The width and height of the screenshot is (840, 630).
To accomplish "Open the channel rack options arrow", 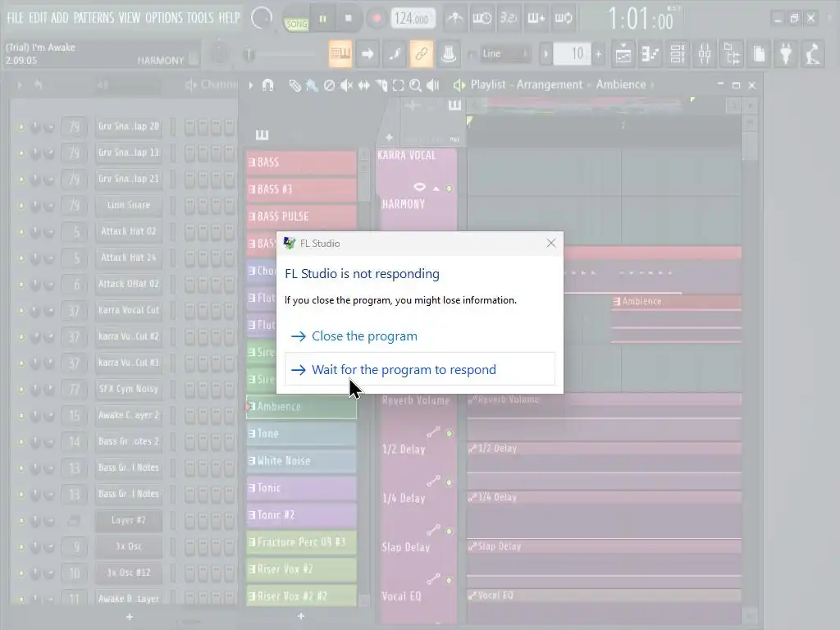I will point(20,84).
